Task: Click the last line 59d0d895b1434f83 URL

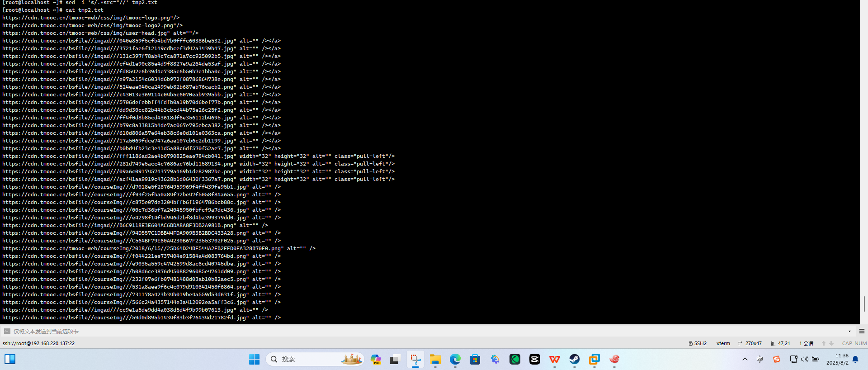Action: (142, 318)
